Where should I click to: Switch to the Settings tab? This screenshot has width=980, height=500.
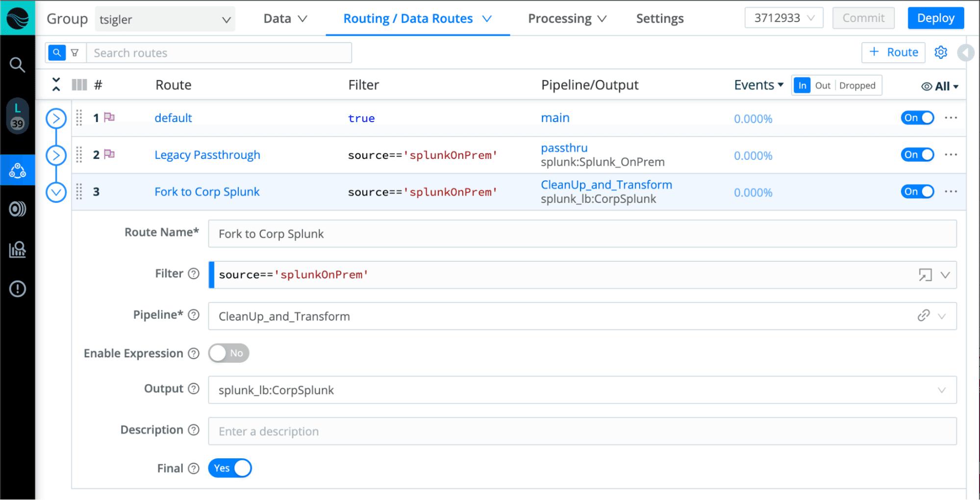(x=659, y=19)
